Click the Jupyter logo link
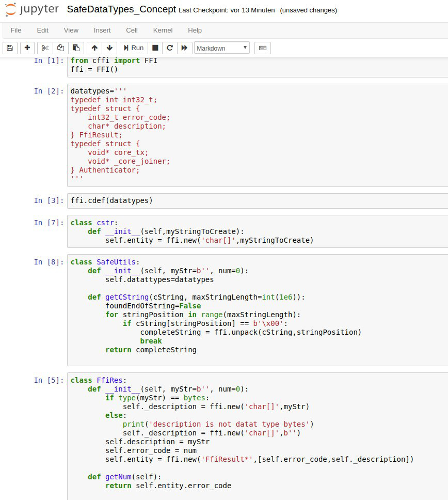The height and width of the screenshot is (500, 448). tap(32, 10)
